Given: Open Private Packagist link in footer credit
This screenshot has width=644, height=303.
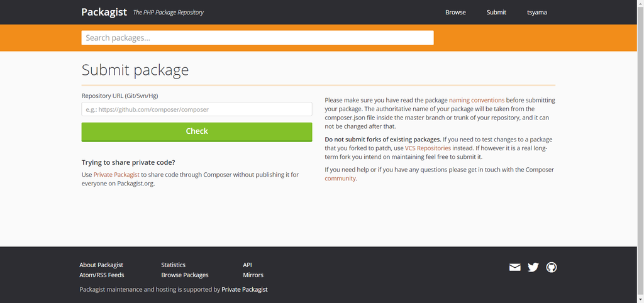Looking at the screenshot, I should click(x=245, y=289).
